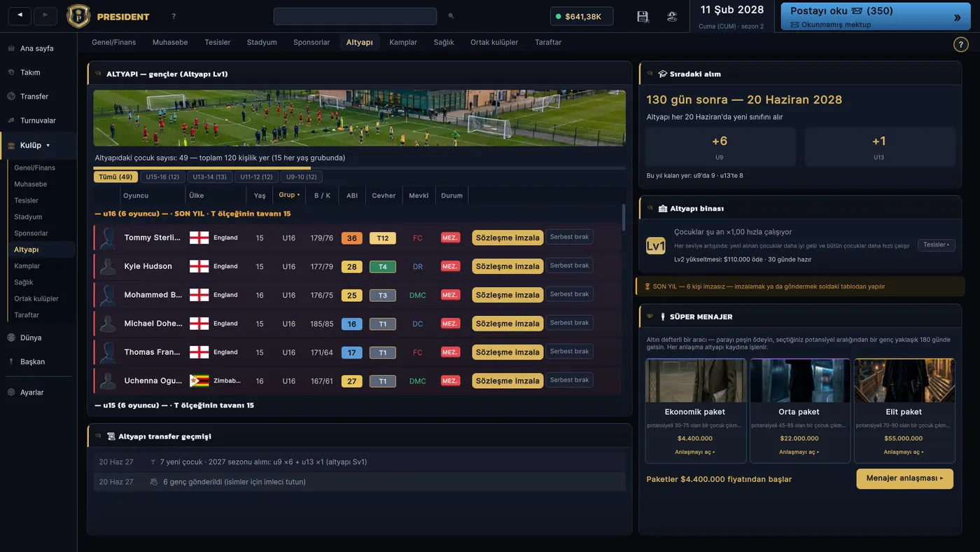Collapse the u16 (6 oyuncu) group header
Image resolution: width=980 pixels, height=552 pixels.
192,214
